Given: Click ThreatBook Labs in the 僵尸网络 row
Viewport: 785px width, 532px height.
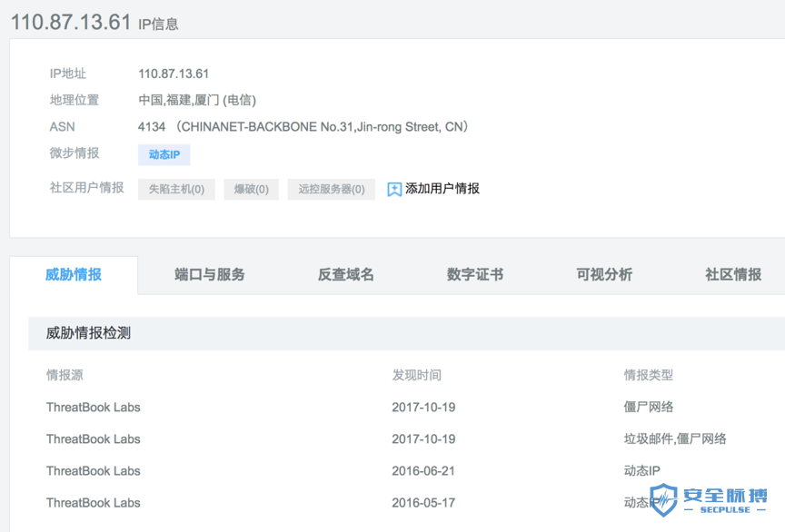Looking at the screenshot, I should [93, 408].
